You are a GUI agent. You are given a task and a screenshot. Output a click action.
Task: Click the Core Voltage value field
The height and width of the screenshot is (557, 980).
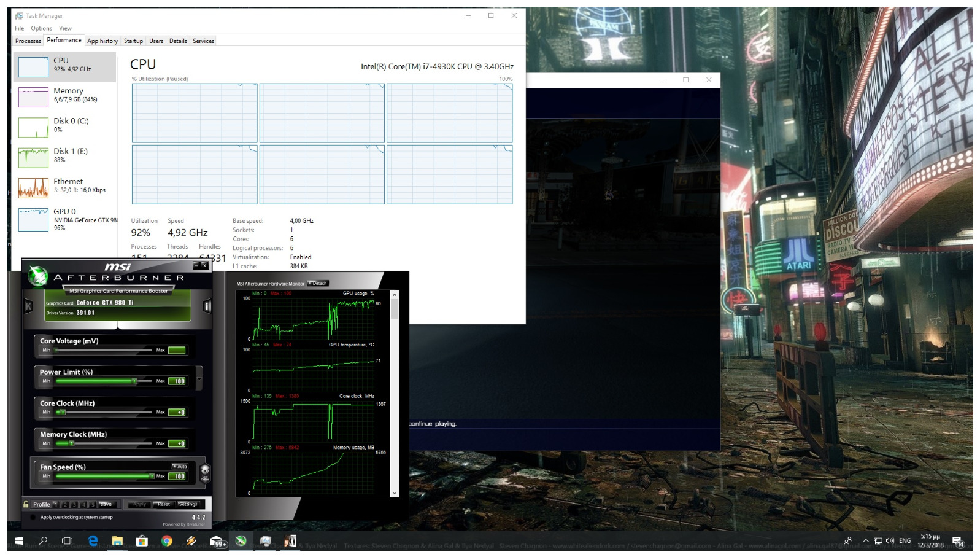point(177,350)
